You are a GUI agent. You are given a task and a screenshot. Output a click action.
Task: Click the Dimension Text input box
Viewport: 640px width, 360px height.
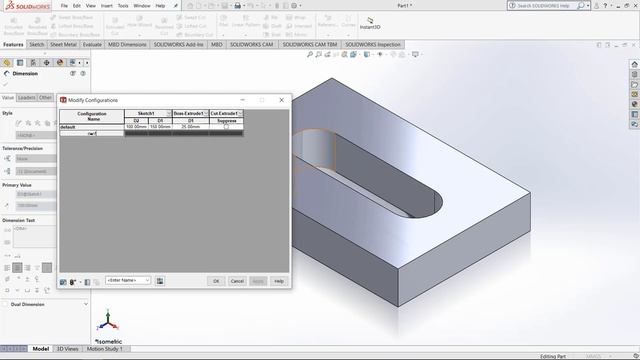[x=34, y=236]
